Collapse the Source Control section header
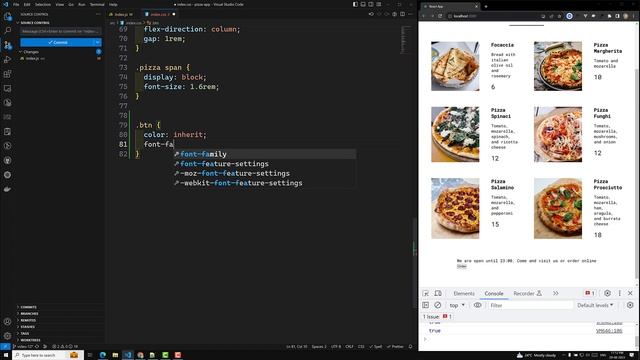The width and height of the screenshot is (640, 360). click(35, 23)
